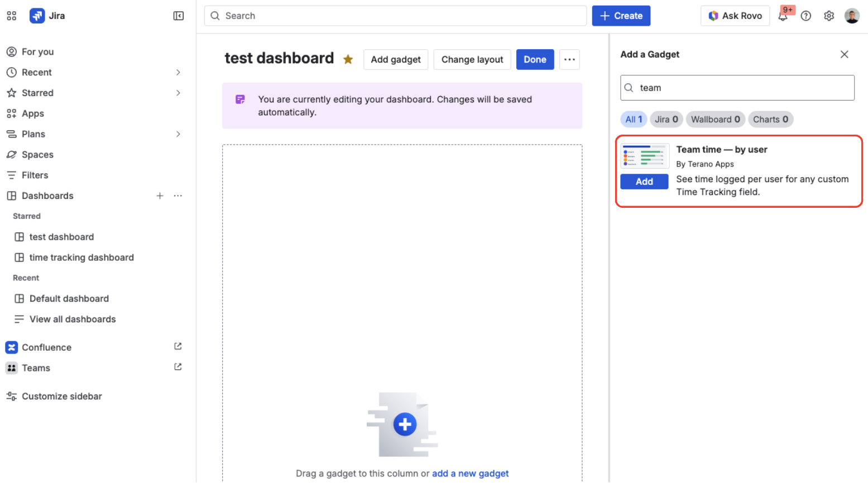The width and height of the screenshot is (868, 486).
Task: Open the Ask Rovo assistant
Action: pyautogui.click(x=735, y=16)
